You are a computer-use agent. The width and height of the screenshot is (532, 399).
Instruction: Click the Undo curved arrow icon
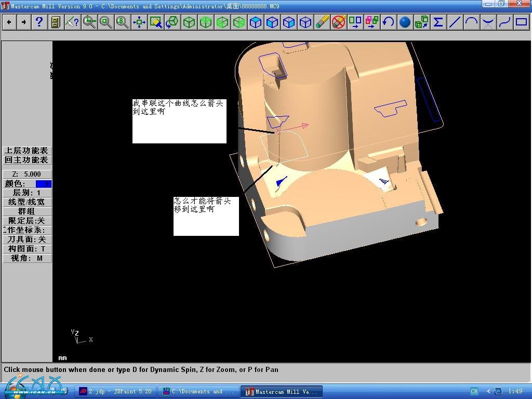(x=389, y=22)
